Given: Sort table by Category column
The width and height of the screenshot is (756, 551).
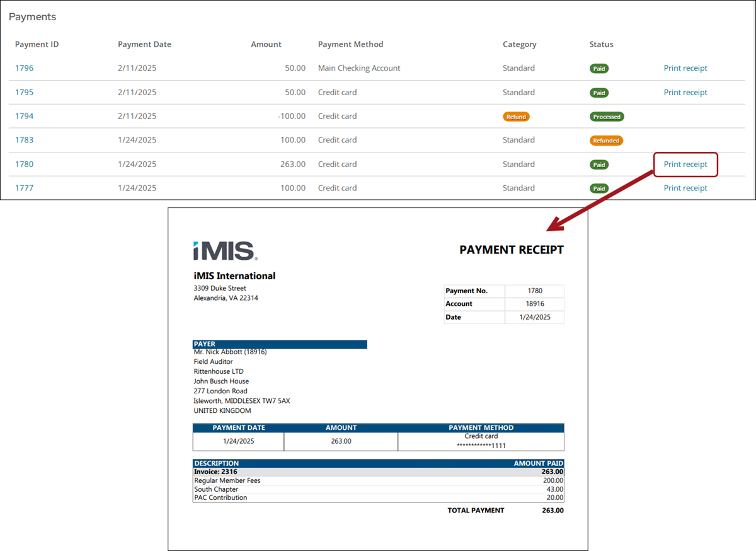Looking at the screenshot, I should coord(519,44).
